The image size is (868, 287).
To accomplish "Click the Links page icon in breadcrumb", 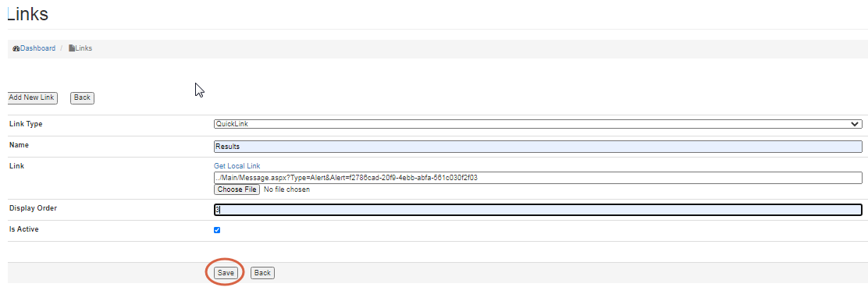I will pos(71,48).
